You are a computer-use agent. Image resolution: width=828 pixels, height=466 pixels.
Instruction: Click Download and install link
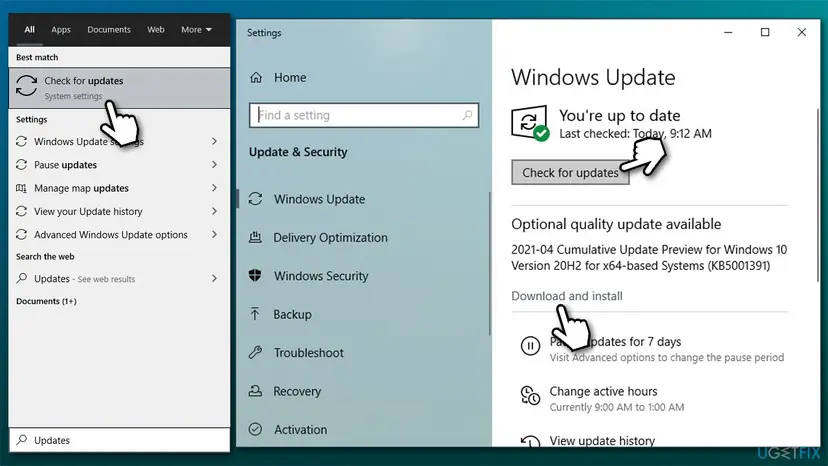(x=567, y=296)
